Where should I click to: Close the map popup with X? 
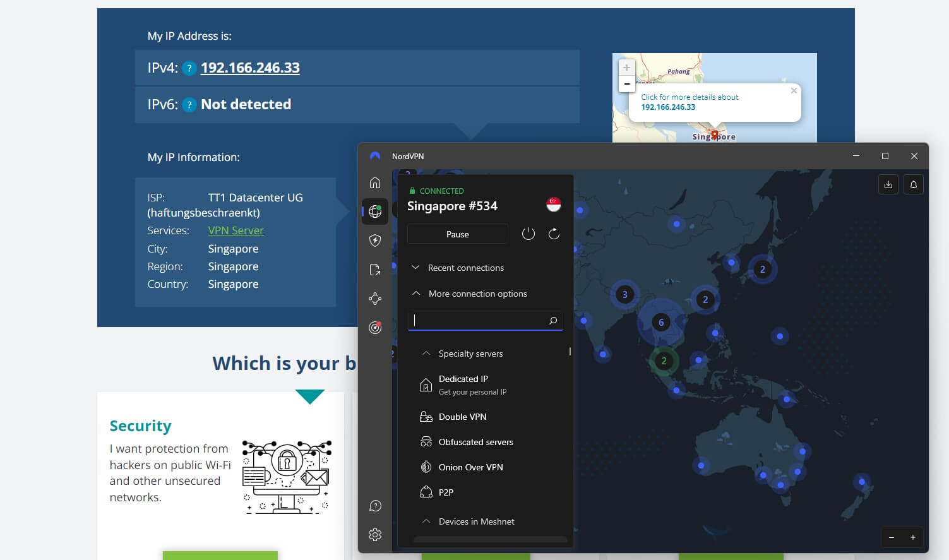coord(794,91)
